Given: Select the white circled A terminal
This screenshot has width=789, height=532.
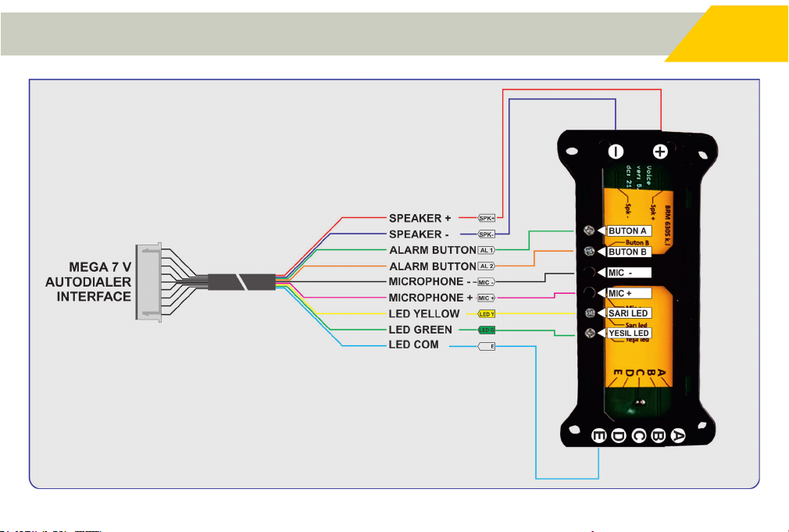Looking at the screenshot, I should pyautogui.click(x=678, y=435).
